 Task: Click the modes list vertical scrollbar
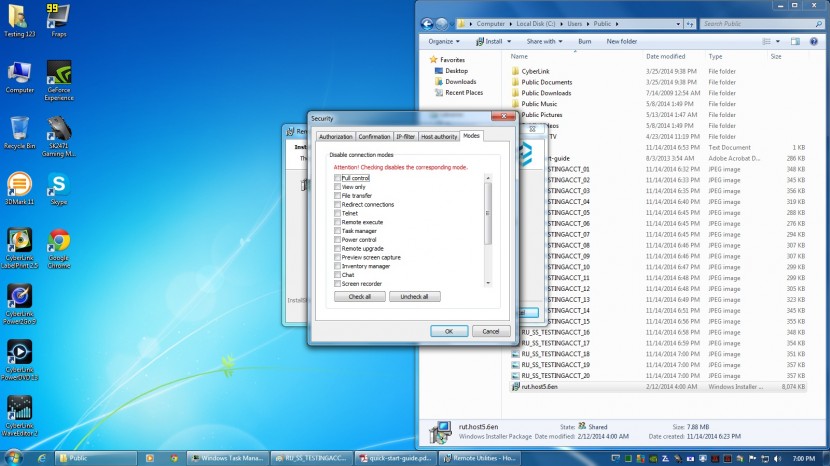[488, 213]
